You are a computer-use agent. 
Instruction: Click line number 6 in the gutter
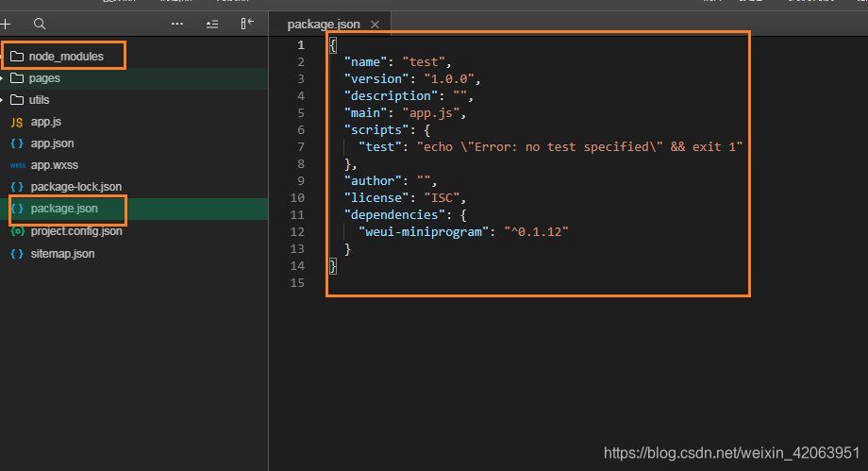point(301,129)
